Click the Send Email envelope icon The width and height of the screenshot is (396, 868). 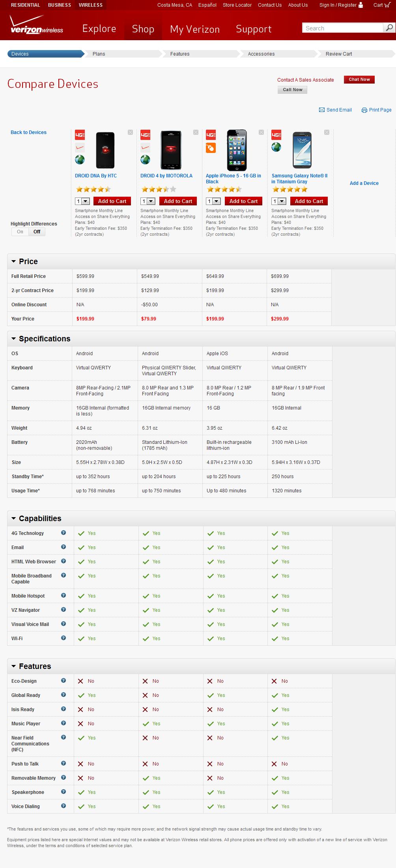click(x=321, y=110)
